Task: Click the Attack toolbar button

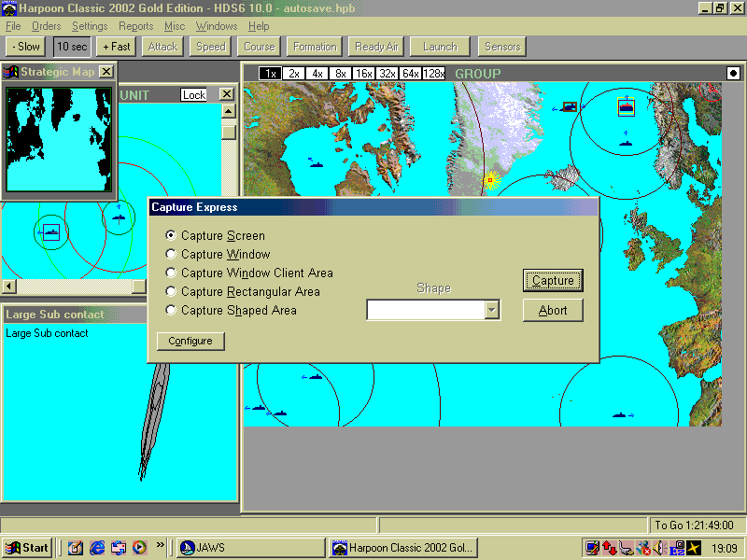Action: (x=162, y=47)
